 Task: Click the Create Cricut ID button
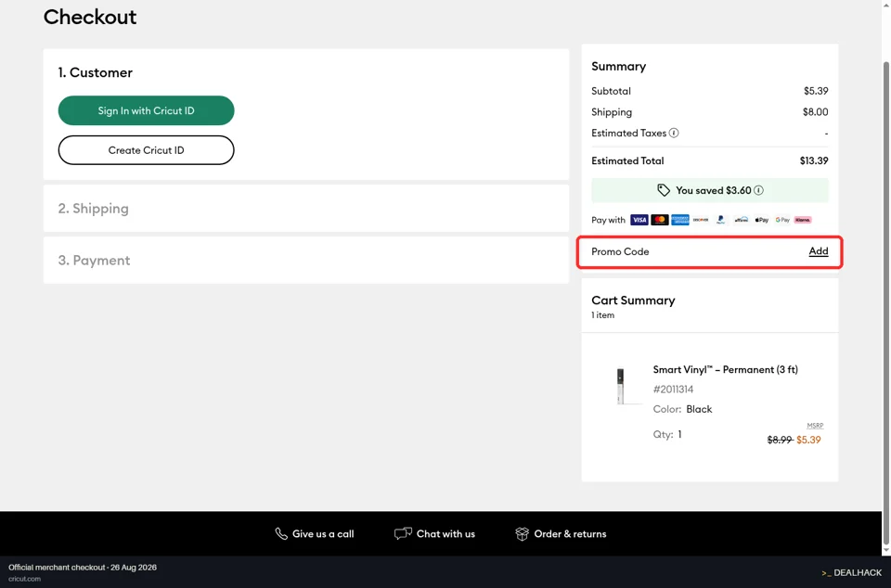(x=146, y=150)
